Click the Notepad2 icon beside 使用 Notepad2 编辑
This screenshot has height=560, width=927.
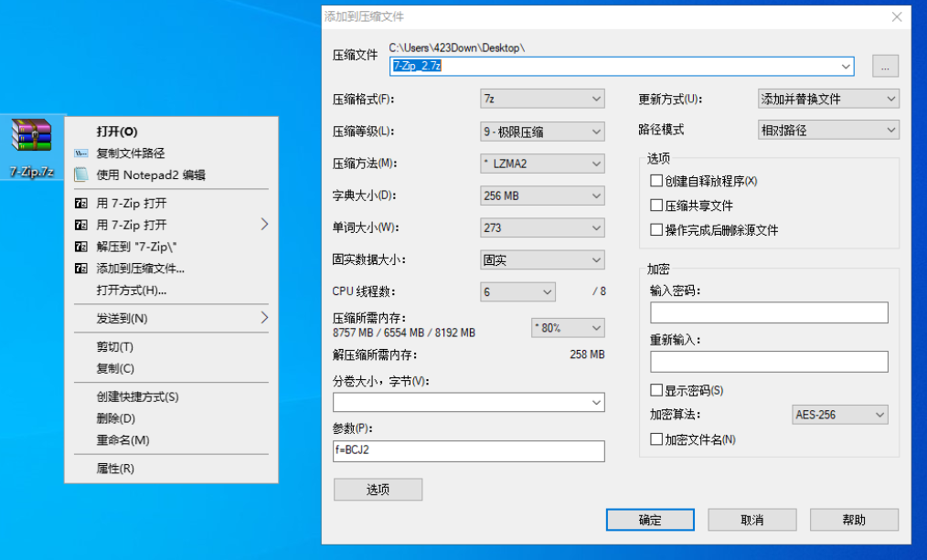point(81,174)
